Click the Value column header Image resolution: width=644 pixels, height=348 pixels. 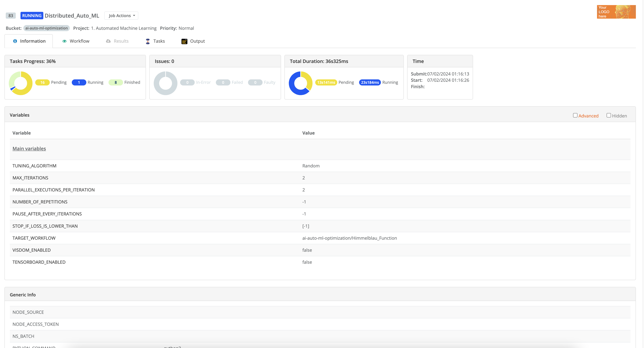308,133
